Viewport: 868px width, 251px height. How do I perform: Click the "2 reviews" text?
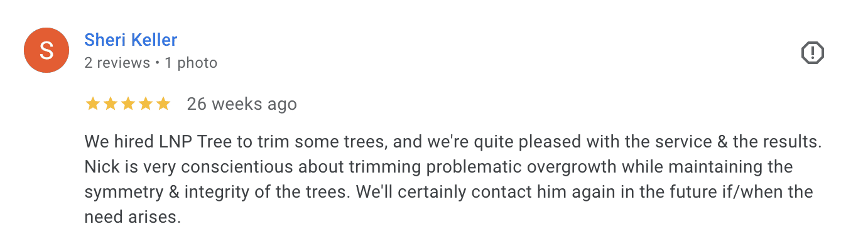117,63
